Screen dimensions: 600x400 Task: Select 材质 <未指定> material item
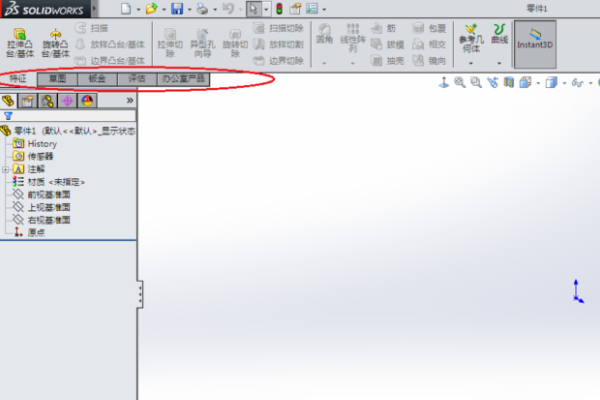click(49, 182)
